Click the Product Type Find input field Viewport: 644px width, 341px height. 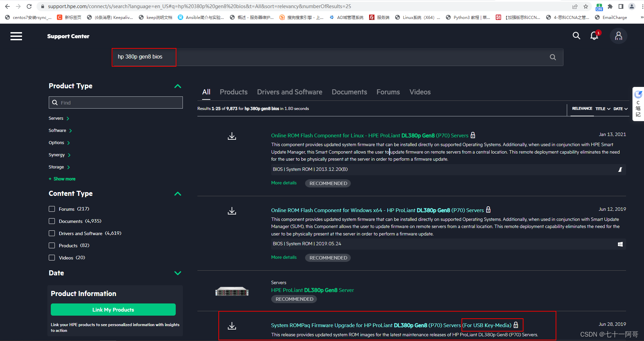(x=116, y=103)
